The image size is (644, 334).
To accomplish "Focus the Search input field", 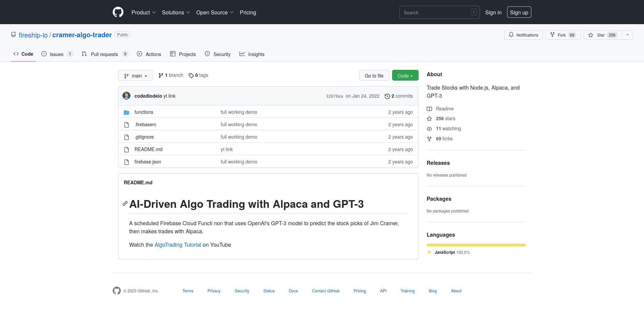I will click(x=439, y=12).
